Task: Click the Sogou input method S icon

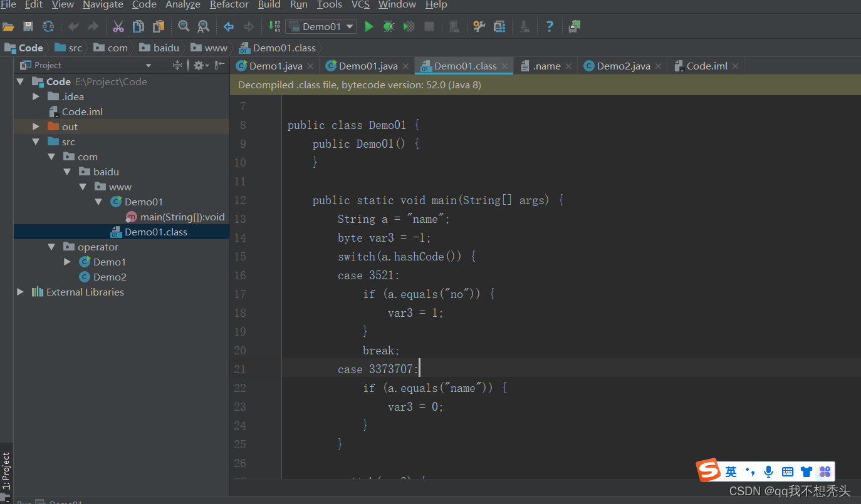Action: 709,471
